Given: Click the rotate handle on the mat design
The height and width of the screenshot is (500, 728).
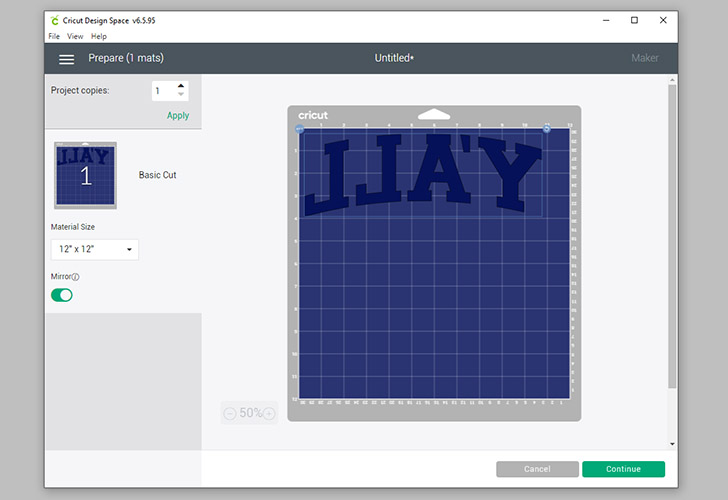Looking at the screenshot, I should tap(546, 129).
